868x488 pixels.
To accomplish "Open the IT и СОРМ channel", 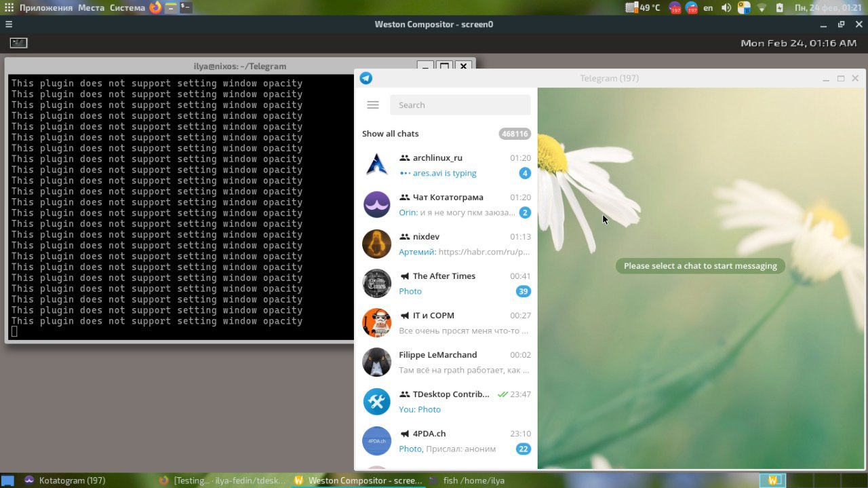I will [x=446, y=322].
